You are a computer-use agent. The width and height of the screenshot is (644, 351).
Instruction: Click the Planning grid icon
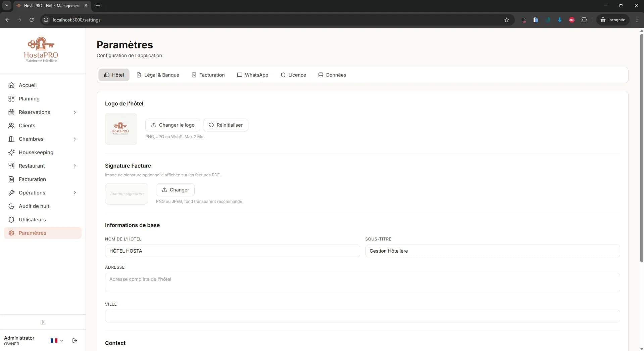[x=11, y=99]
